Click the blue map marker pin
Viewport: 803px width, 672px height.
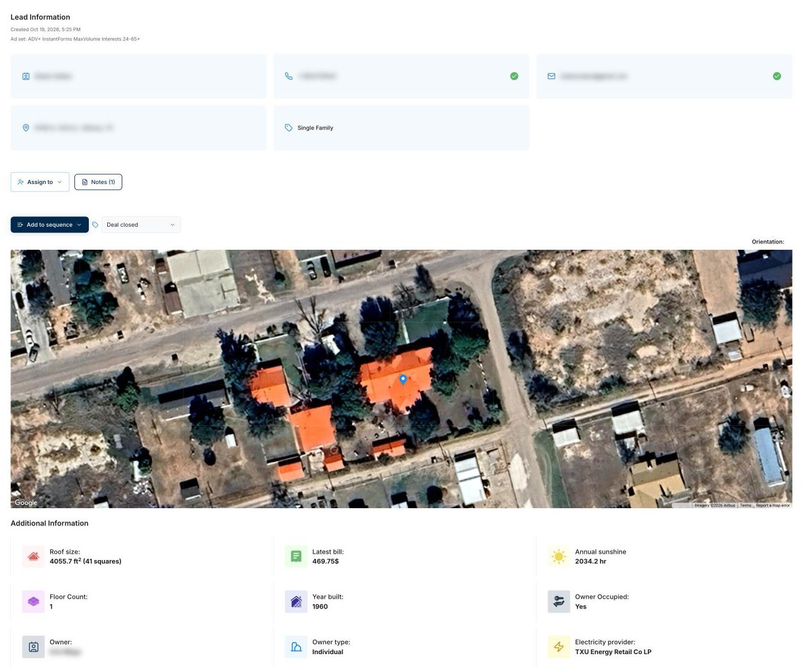click(x=403, y=379)
